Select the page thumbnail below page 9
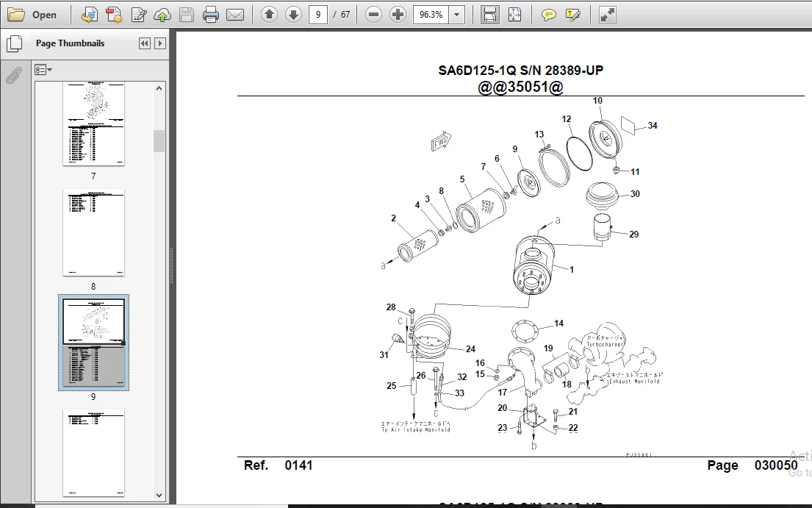 click(x=94, y=453)
